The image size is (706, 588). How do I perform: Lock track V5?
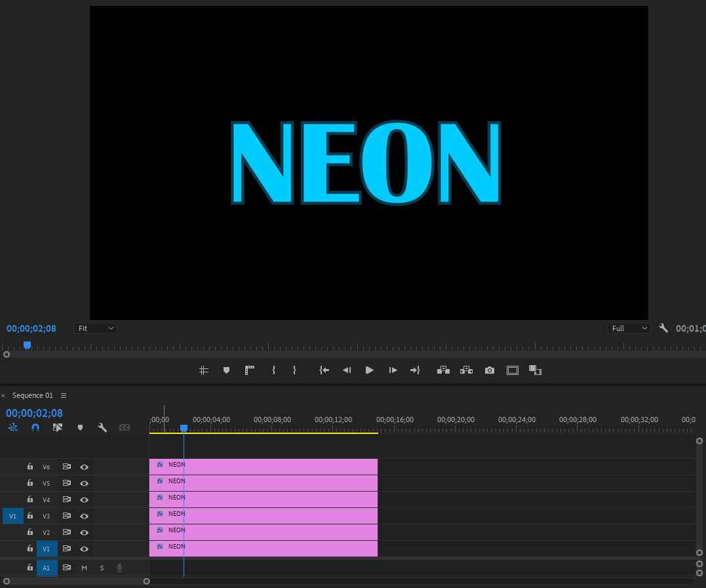click(30, 482)
